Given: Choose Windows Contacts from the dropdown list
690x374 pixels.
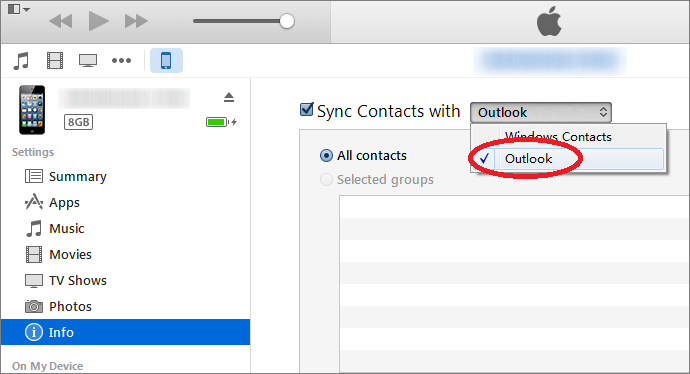Looking at the screenshot, I should click(568, 137).
